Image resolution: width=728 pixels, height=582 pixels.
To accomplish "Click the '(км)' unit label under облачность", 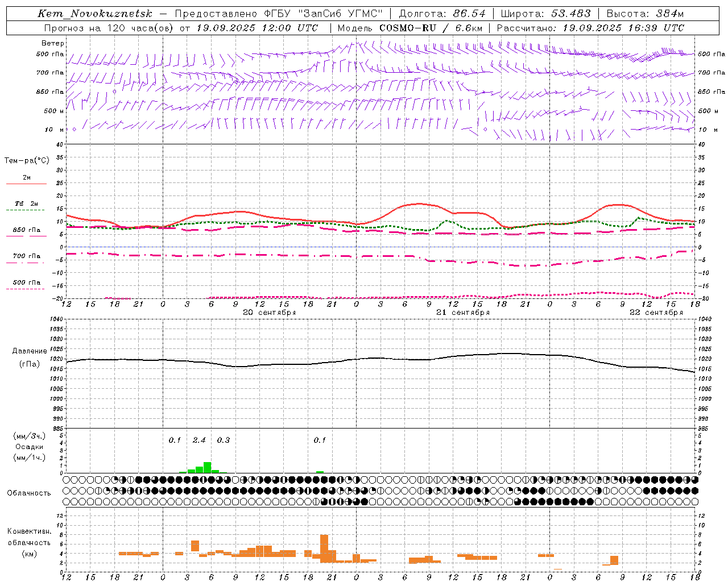I will pos(30,554).
